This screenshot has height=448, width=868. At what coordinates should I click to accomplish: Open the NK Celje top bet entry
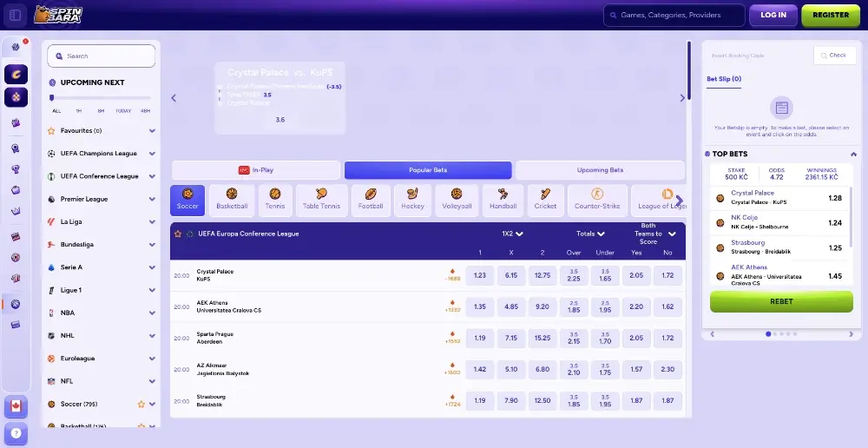(x=780, y=222)
